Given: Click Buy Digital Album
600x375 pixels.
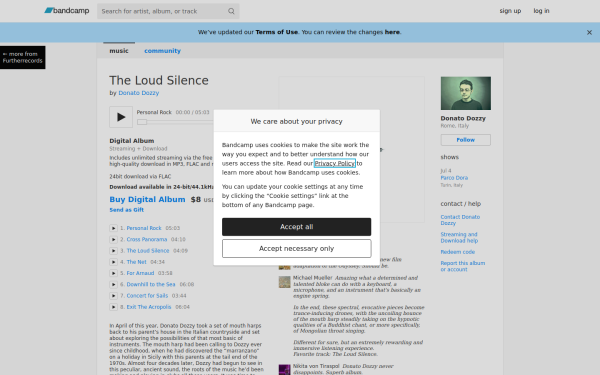Looking at the screenshot, I should pyautogui.click(x=147, y=199).
